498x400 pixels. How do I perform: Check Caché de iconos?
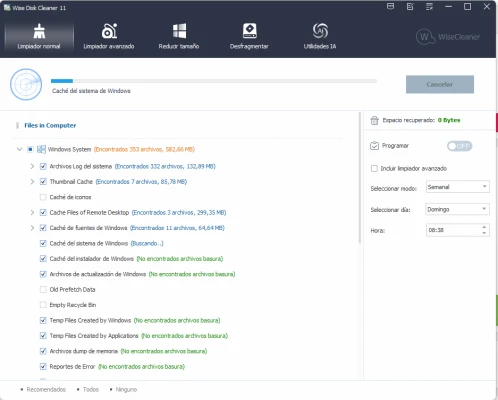point(43,197)
